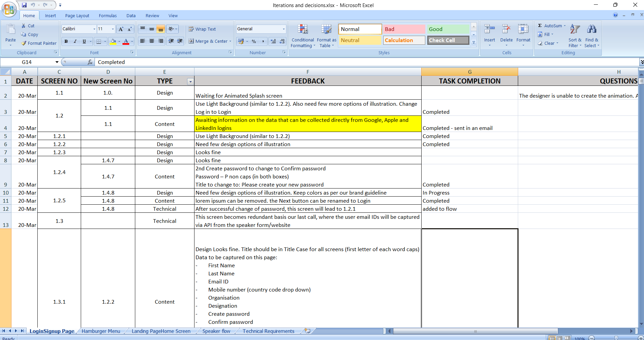Click the Insert Worksheet tab icon
The width and height of the screenshot is (644, 340).
tap(307, 331)
